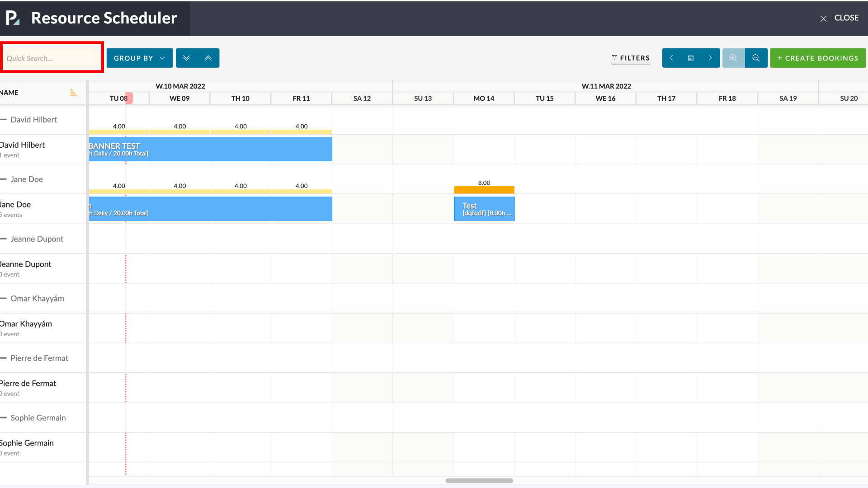Click the zoom in magnifier icon

[733, 58]
